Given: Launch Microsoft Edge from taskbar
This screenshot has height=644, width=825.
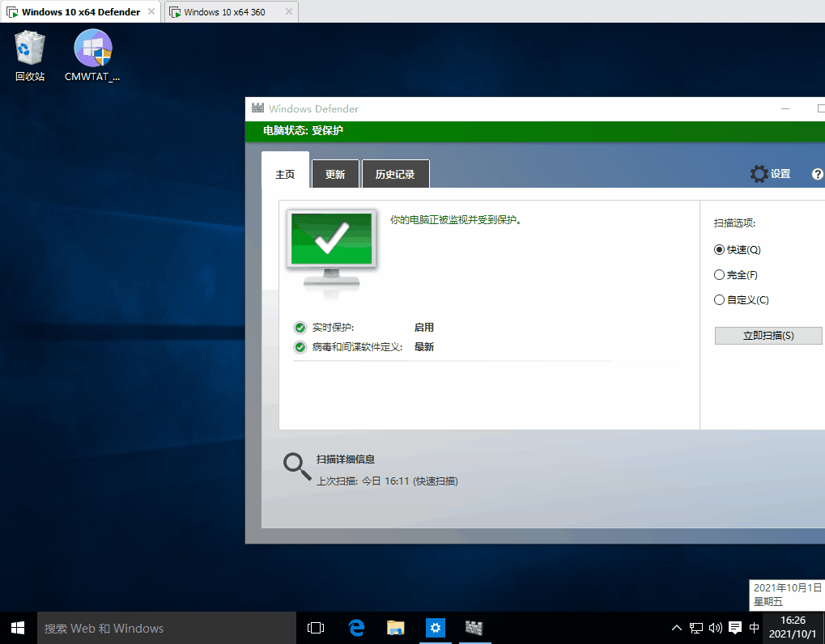Looking at the screenshot, I should tap(356, 628).
